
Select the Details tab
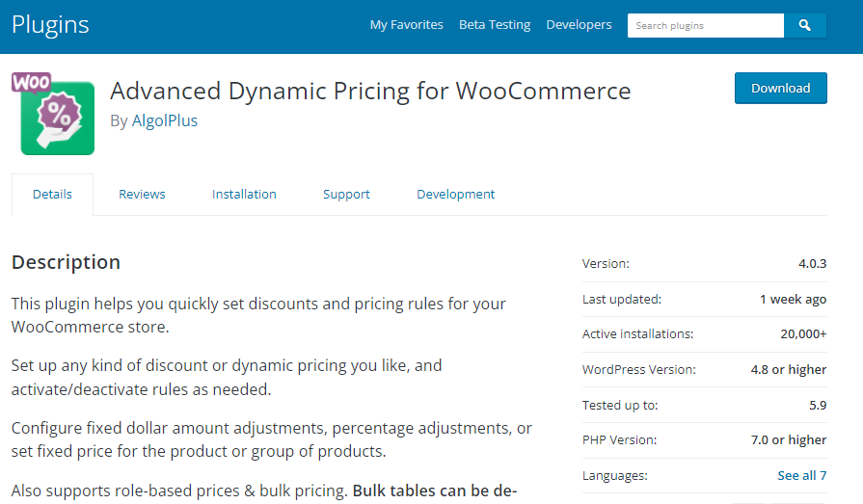[52, 195]
